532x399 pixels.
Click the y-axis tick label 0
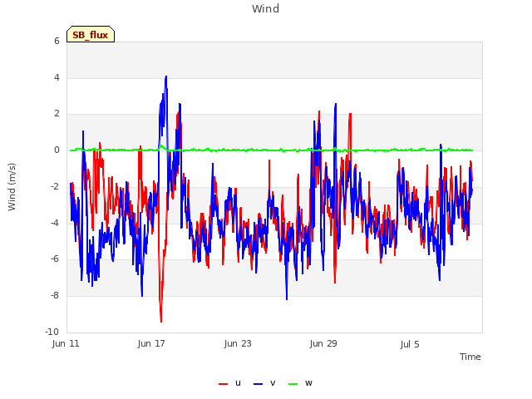point(57,150)
